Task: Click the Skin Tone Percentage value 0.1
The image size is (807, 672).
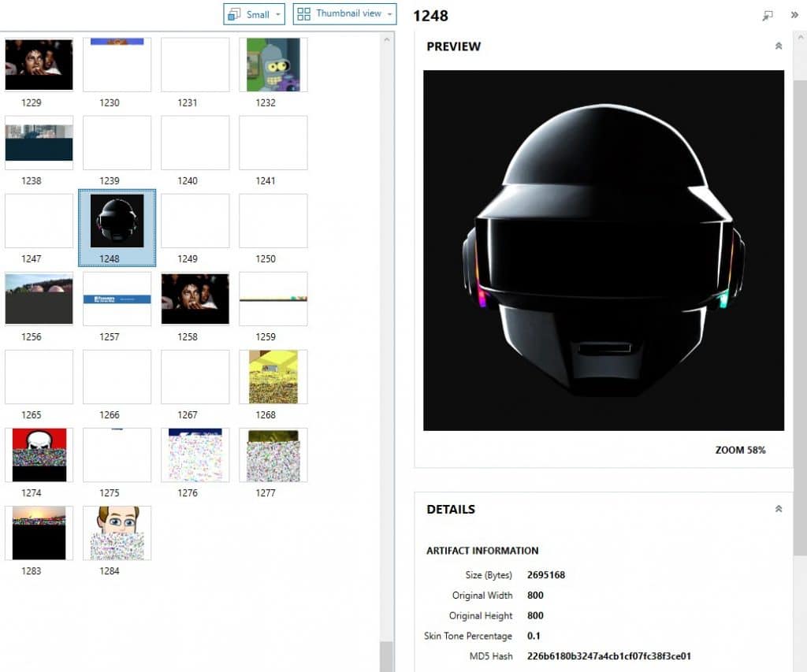Action: 534,636
